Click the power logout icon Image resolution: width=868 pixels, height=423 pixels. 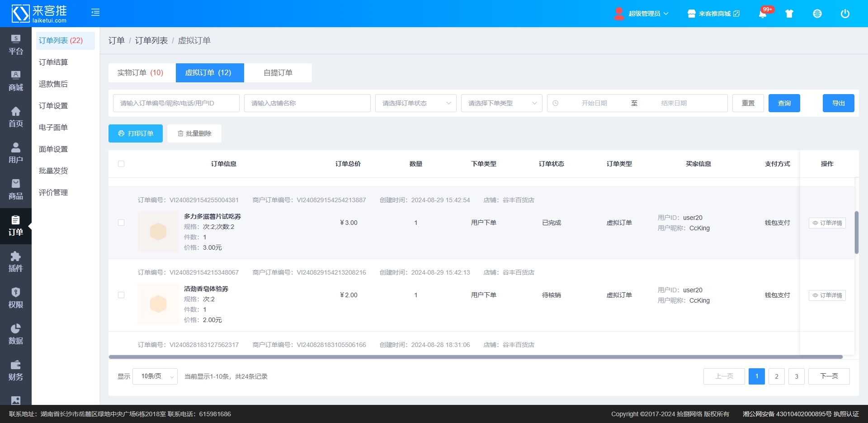(845, 14)
